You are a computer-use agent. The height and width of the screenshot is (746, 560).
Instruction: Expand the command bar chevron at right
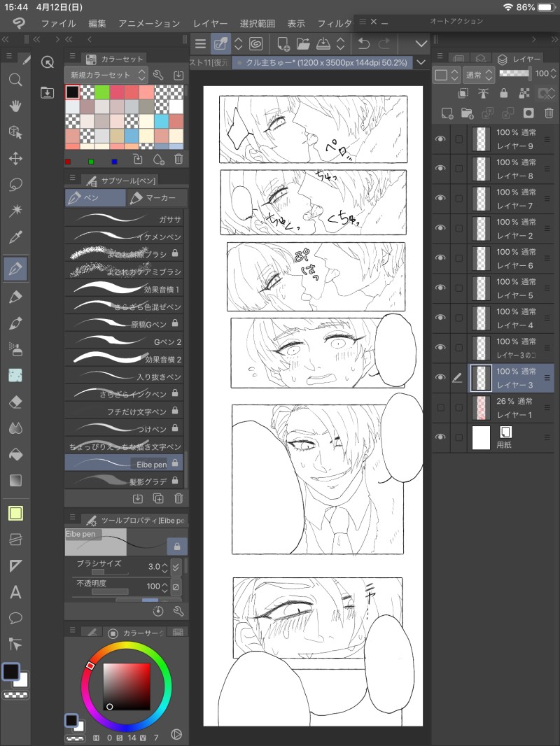pos(421,44)
